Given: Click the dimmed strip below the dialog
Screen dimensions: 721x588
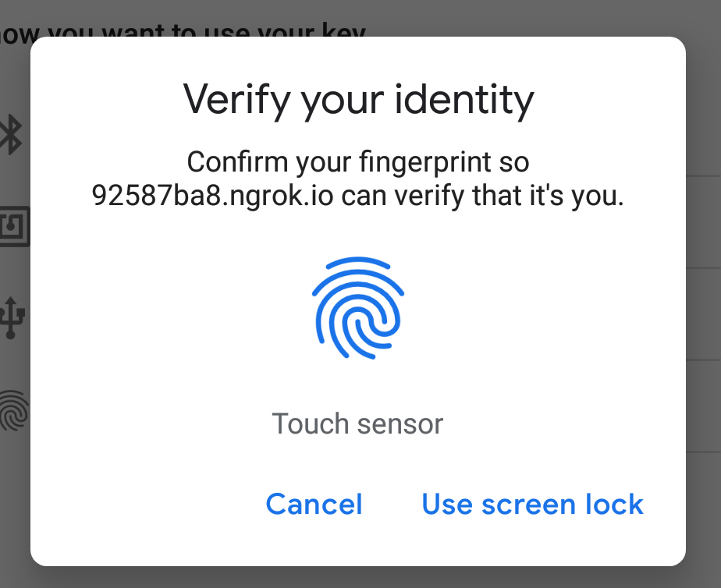Looking at the screenshot, I should coord(359,577).
